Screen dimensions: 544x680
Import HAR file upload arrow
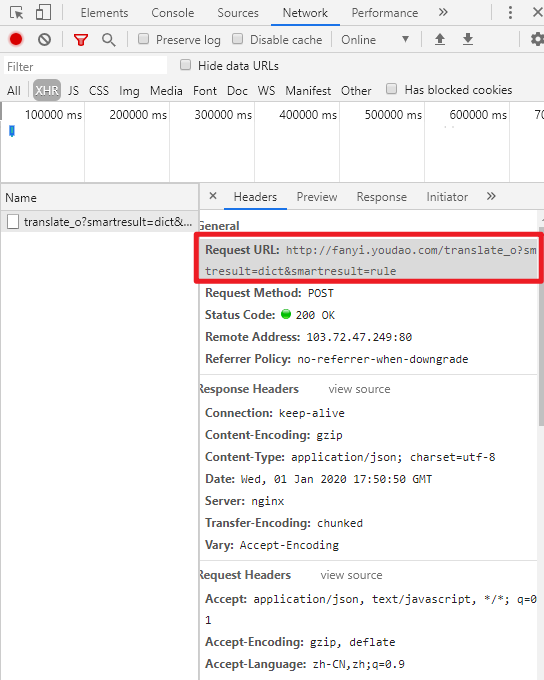(440, 39)
